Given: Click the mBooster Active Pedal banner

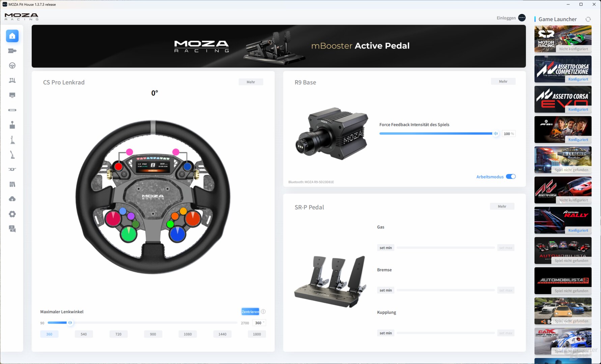Looking at the screenshot, I should [x=279, y=46].
